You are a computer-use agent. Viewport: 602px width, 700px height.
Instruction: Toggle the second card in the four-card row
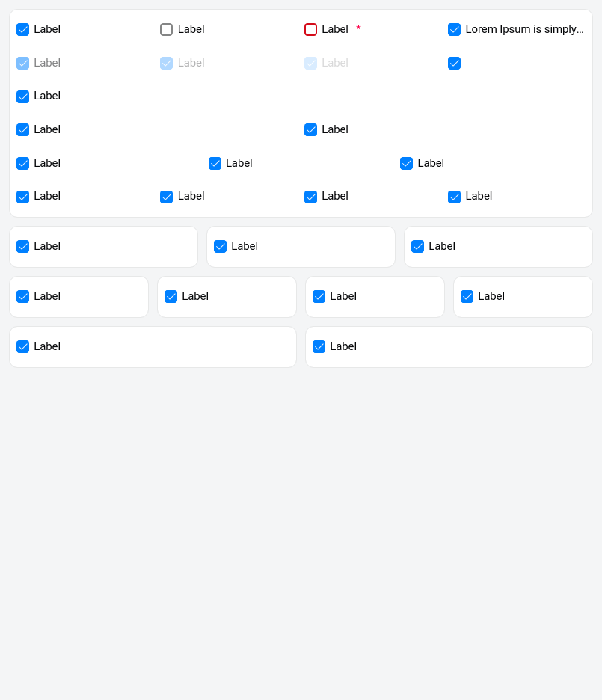(171, 297)
